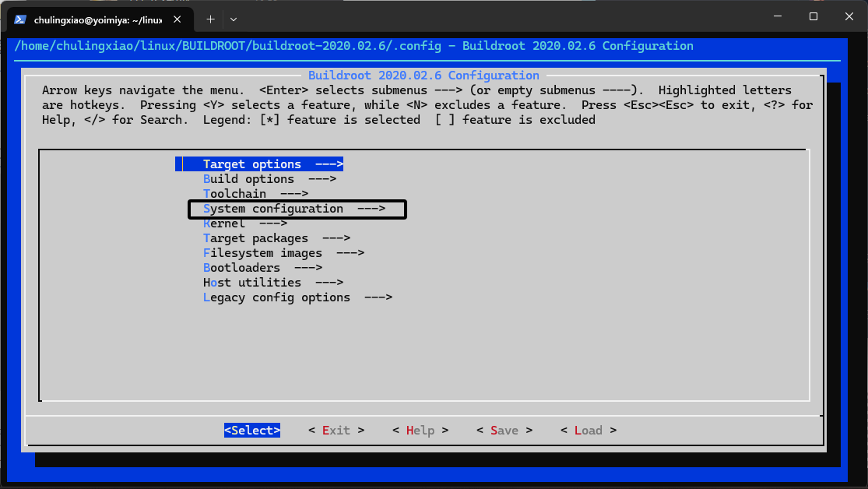Open Toolchain submenu
Viewport: 868px width, 489px height.
256,194
